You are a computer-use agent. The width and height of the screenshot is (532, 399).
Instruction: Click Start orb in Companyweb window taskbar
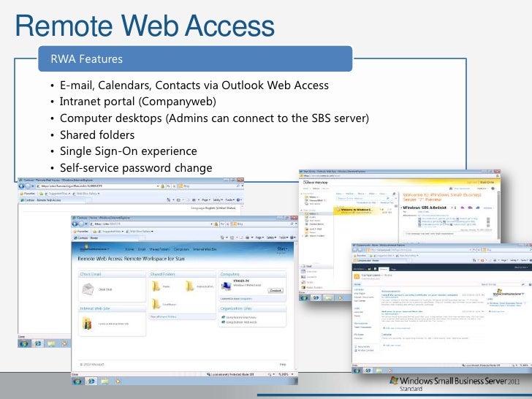coord(357,370)
